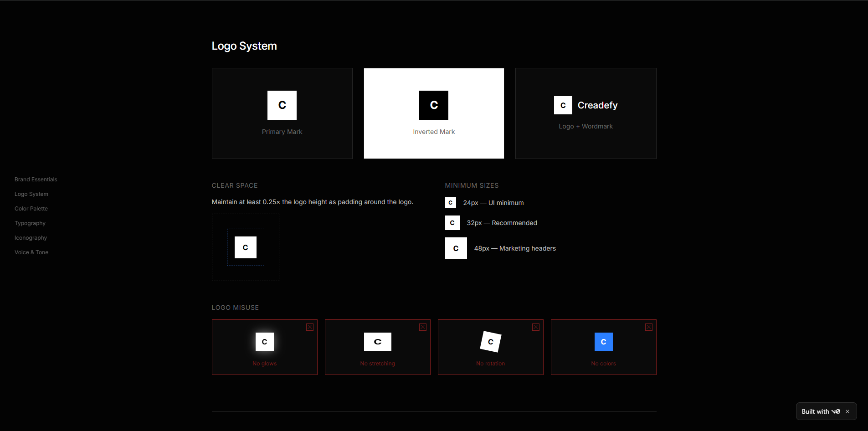868x431 pixels.
Task: Click the red X on No glows card
Action: tap(310, 327)
